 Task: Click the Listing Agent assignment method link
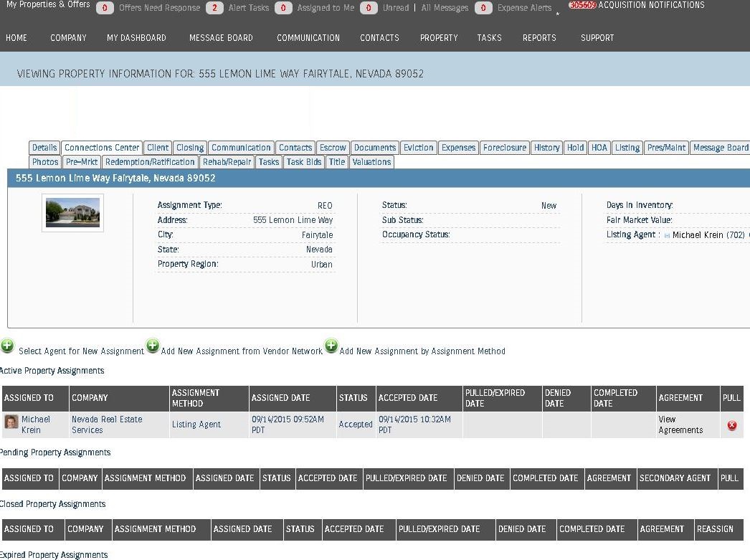[x=196, y=424]
